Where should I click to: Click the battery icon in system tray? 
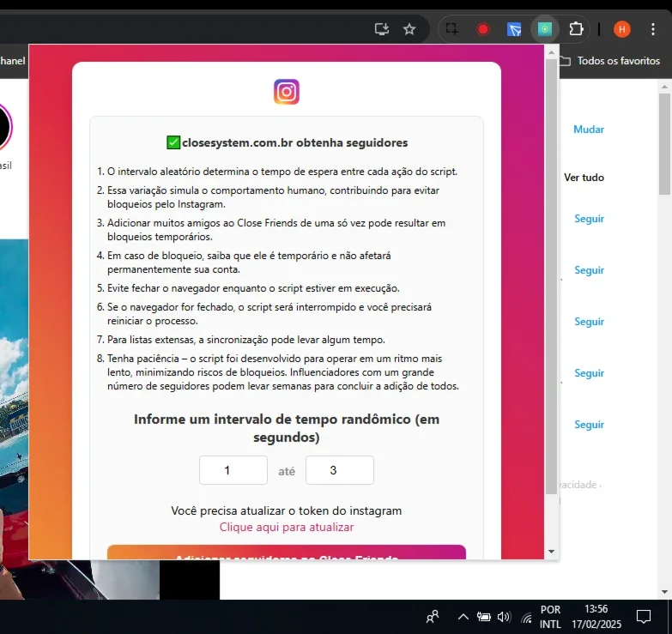(483, 617)
